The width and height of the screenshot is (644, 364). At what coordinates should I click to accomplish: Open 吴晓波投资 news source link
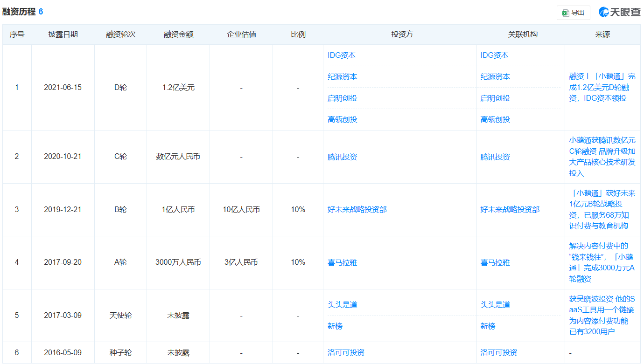(602, 315)
